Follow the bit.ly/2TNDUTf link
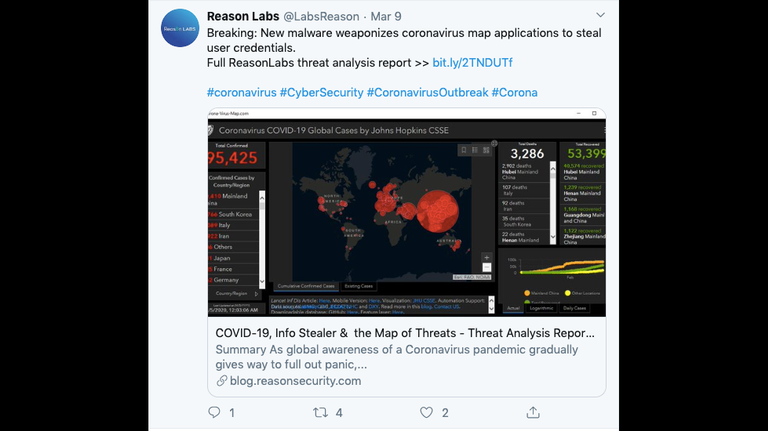Screen dimensions: 768x431 (x=472, y=63)
